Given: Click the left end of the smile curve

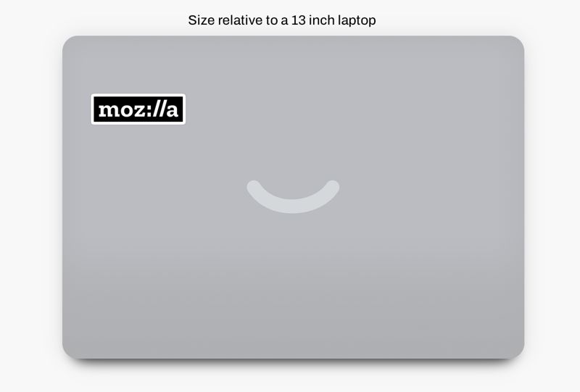Looking at the screenshot, I should pyautogui.click(x=254, y=187).
